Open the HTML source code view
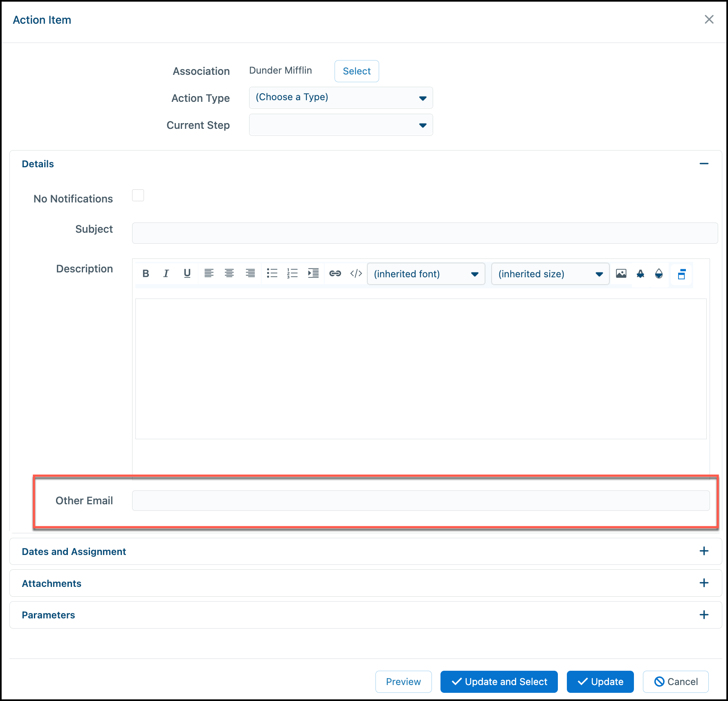 click(x=356, y=274)
